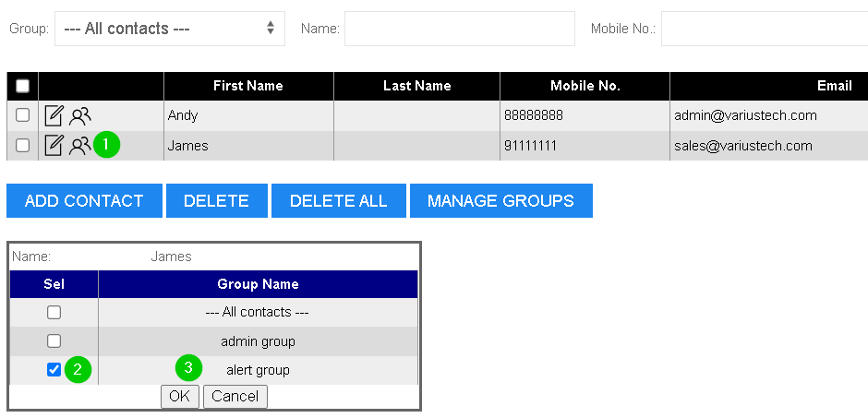
Task: Click the 'Group Name' header in the dialog
Action: (x=258, y=284)
